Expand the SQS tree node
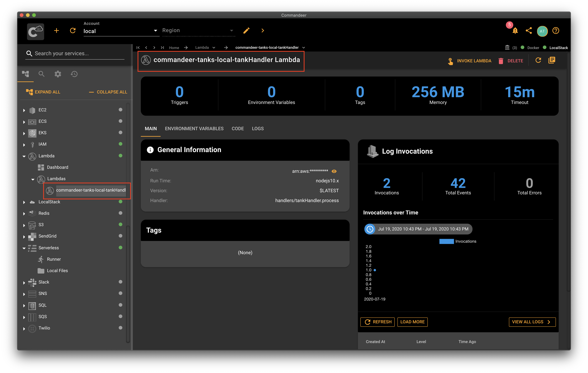The width and height of the screenshot is (588, 373). click(x=24, y=317)
